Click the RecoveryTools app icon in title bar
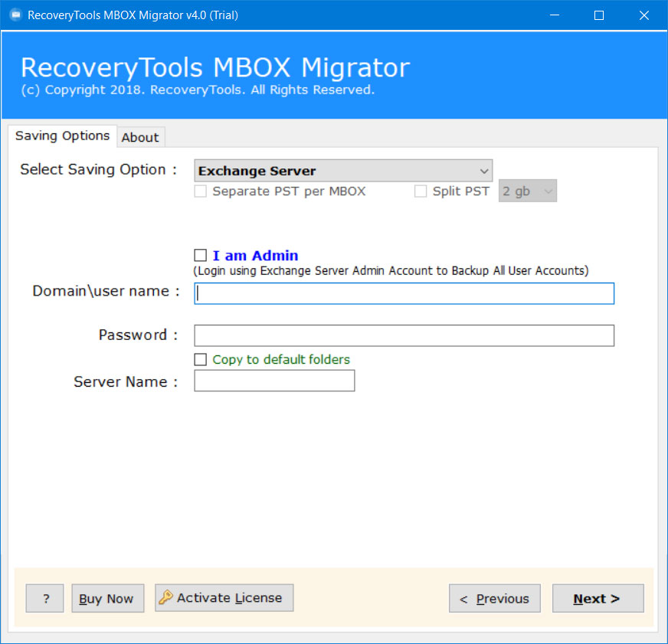668x644 pixels. (x=16, y=15)
